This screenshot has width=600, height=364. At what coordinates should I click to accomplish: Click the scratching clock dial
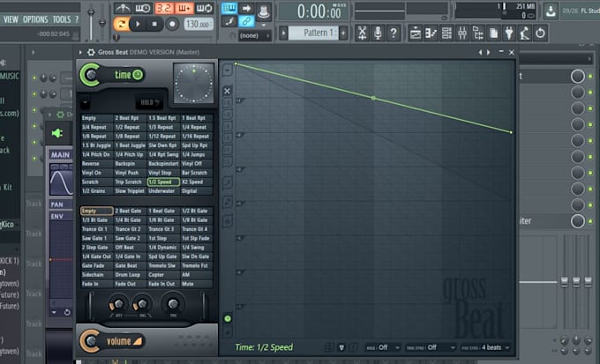[x=194, y=83]
